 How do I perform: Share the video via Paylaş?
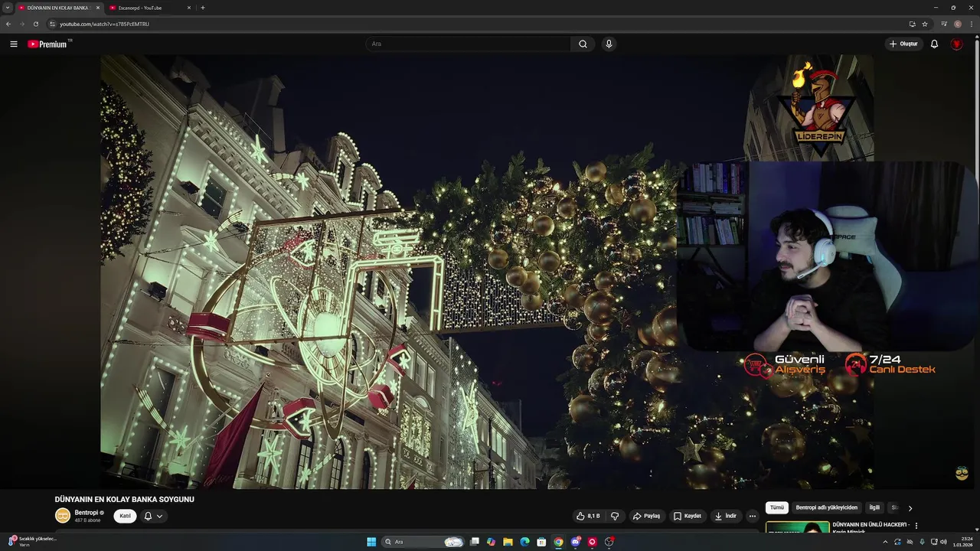click(646, 516)
